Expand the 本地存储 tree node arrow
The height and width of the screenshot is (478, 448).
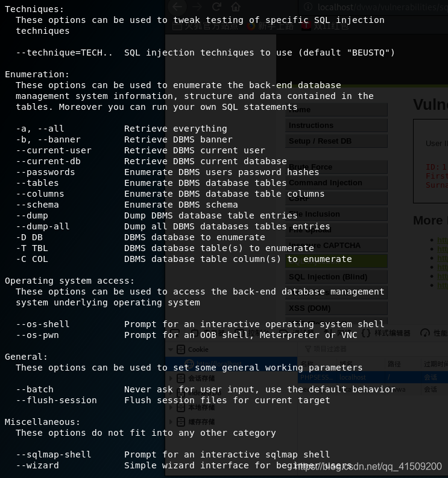pyautogui.click(x=171, y=407)
